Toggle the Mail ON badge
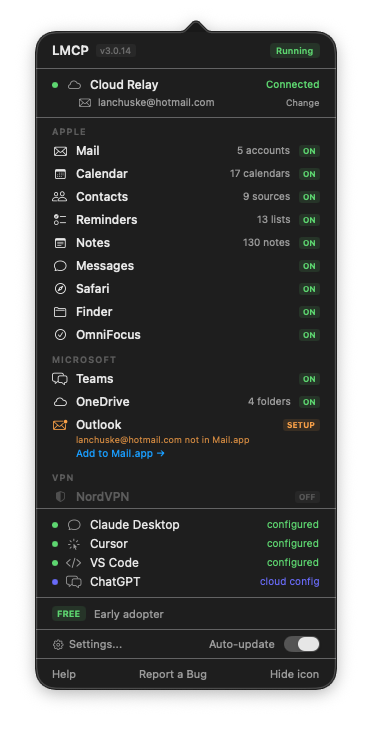This screenshot has height=729, width=372. point(309,151)
